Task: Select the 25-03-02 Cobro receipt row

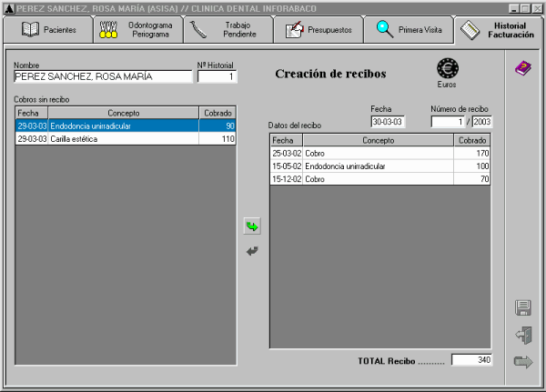Action: pyautogui.click(x=379, y=153)
